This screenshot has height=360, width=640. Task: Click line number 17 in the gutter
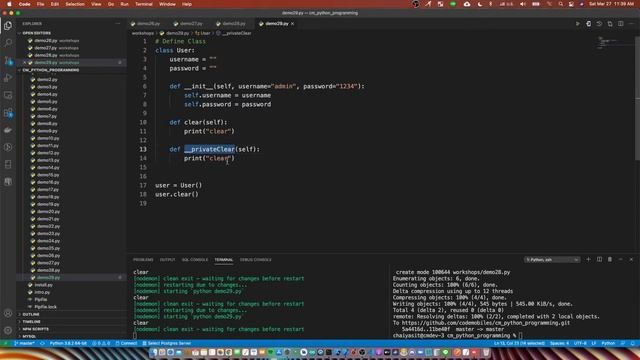(143, 185)
